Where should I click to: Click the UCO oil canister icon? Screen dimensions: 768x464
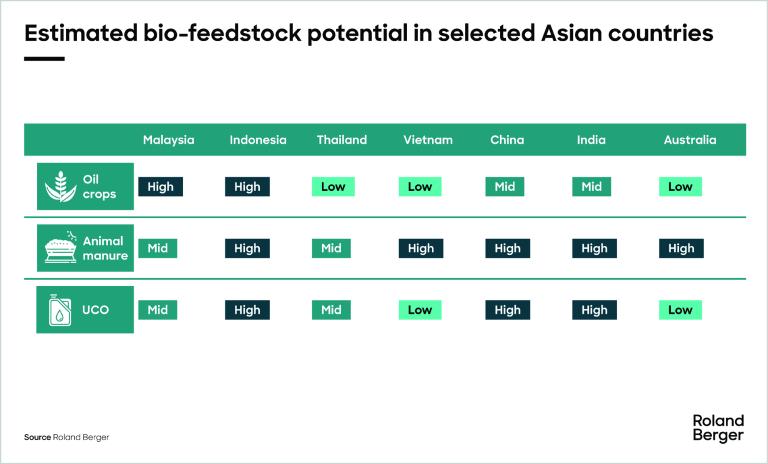(57, 310)
